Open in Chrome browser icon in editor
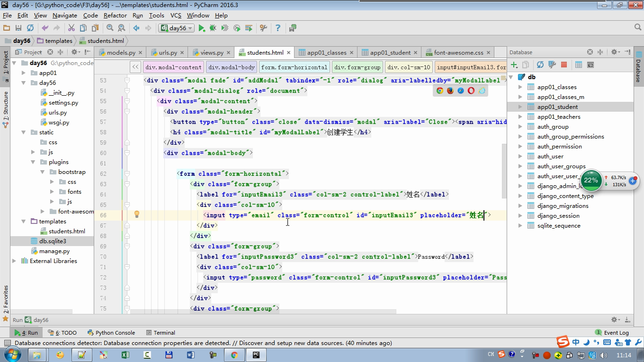The height and width of the screenshot is (362, 644). (440, 90)
